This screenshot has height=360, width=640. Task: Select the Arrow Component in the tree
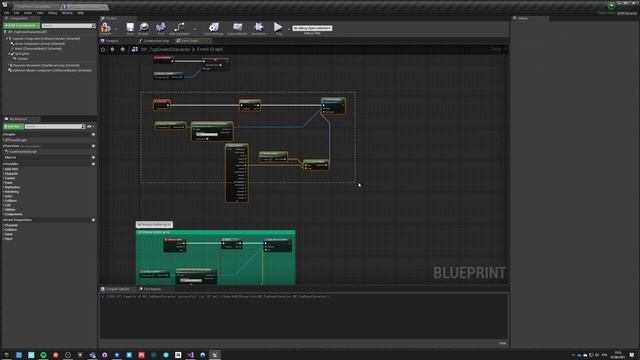pyautogui.click(x=40, y=44)
